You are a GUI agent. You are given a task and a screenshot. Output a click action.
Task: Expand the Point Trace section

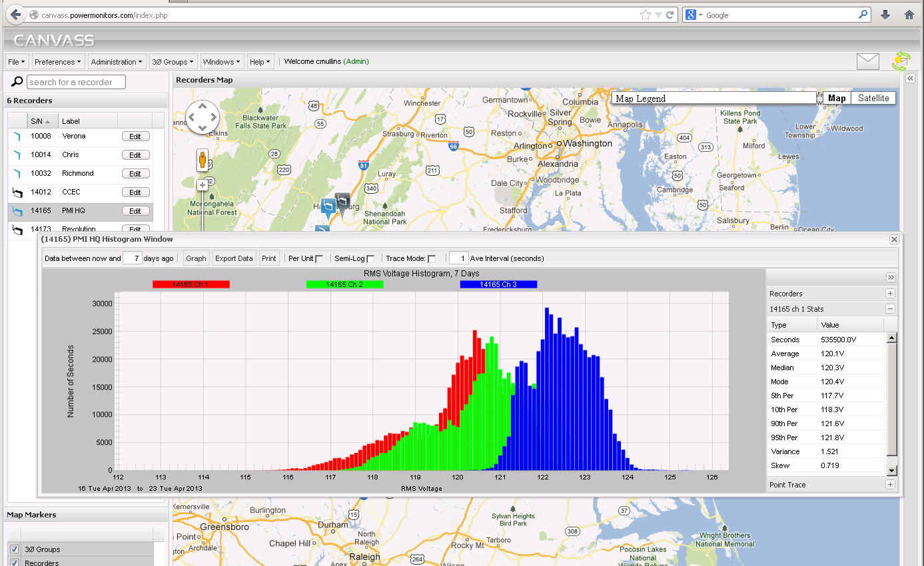tap(890, 484)
